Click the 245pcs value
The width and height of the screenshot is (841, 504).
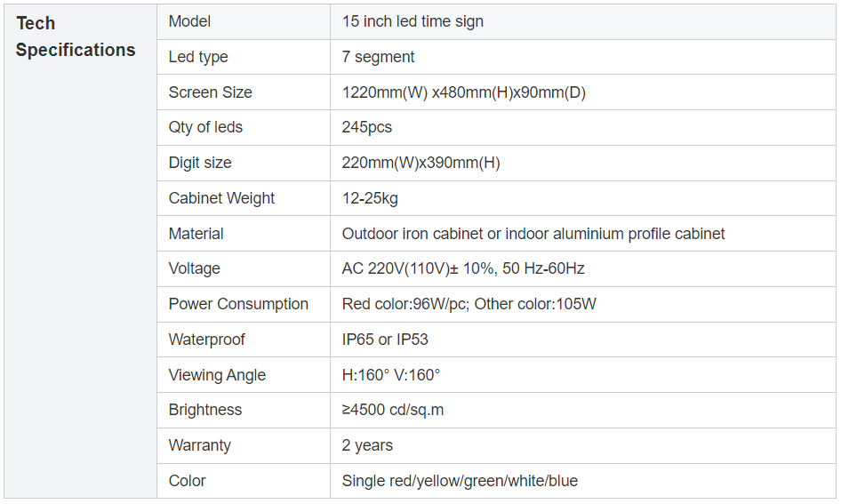point(366,127)
